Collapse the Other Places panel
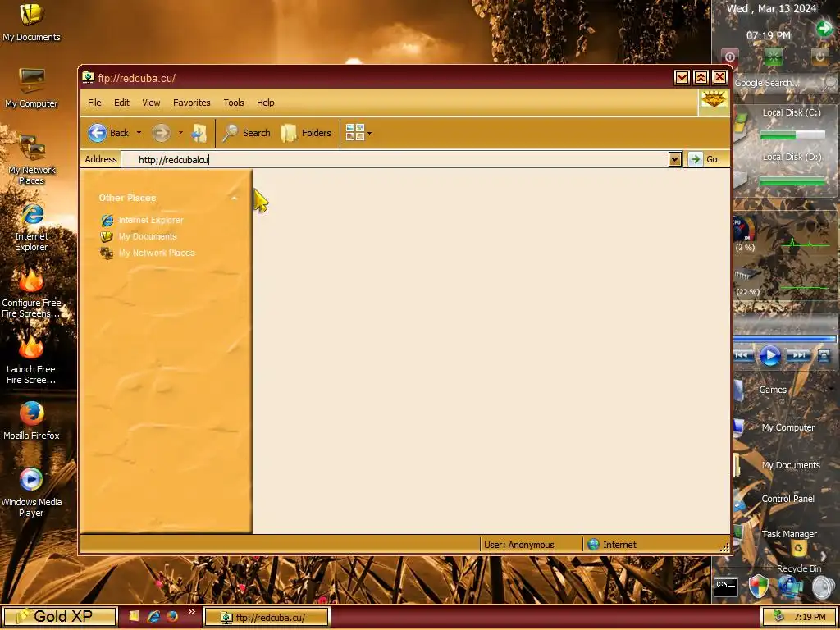 (x=234, y=198)
